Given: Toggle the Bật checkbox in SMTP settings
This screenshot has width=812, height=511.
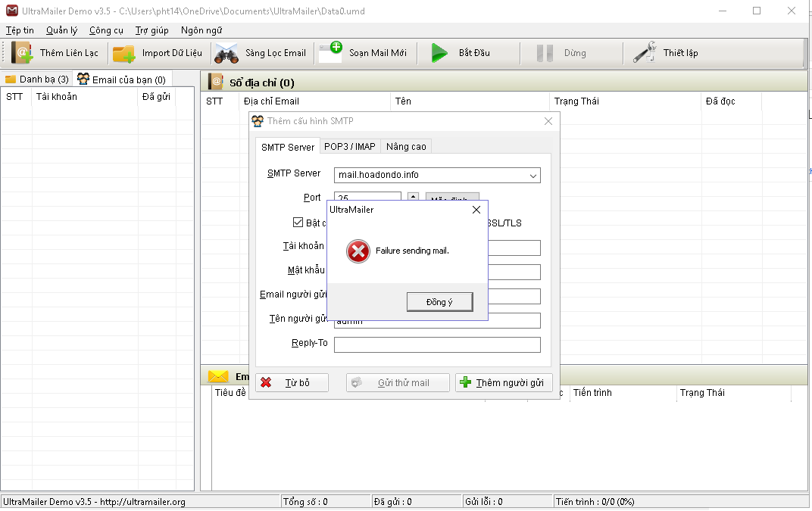Looking at the screenshot, I should pos(298,222).
